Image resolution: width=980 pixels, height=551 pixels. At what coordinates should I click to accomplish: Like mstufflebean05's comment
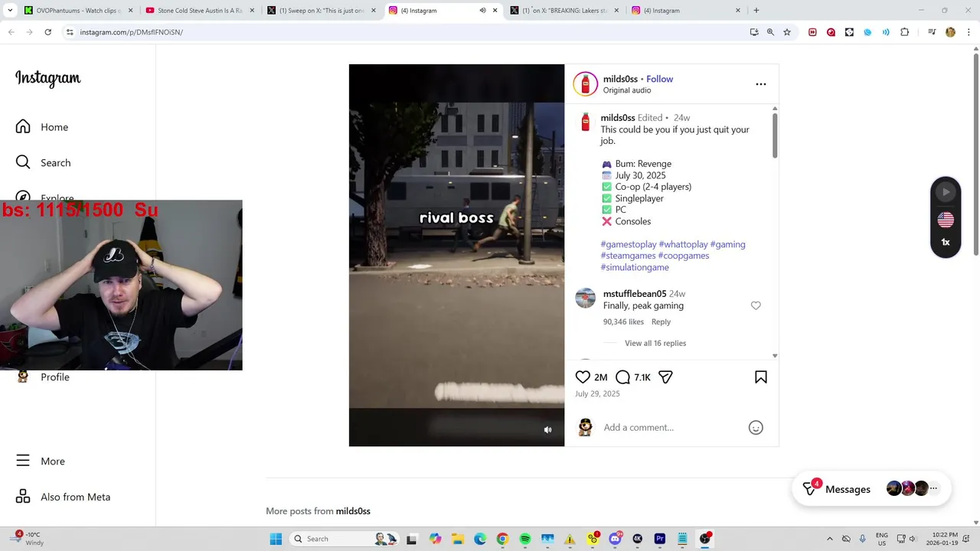tap(756, 305)
